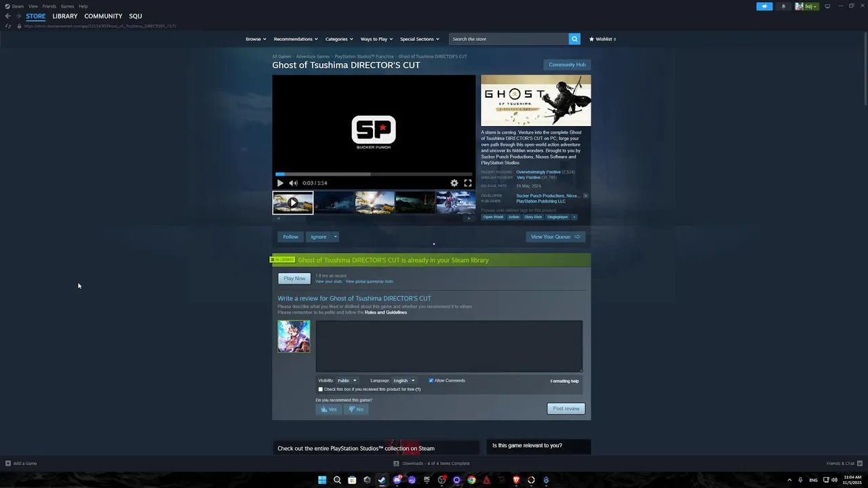This screenshot has height=488, width=868.
Task: Expand the Categories menu
Action: click(x=339, y=39)
